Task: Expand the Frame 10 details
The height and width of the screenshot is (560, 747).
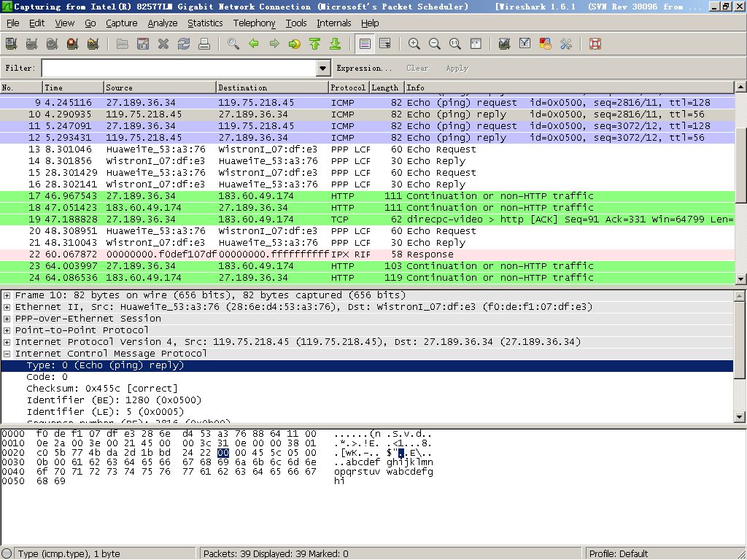Action: tap(7, 295)
